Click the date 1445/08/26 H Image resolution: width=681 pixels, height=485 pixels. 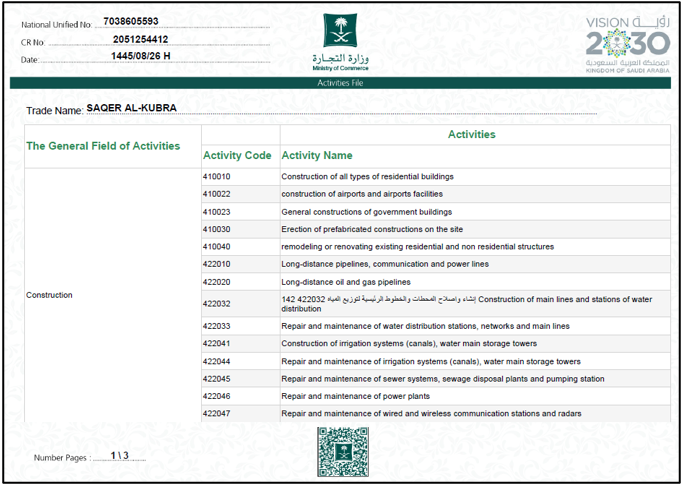(x=140, y=56)
